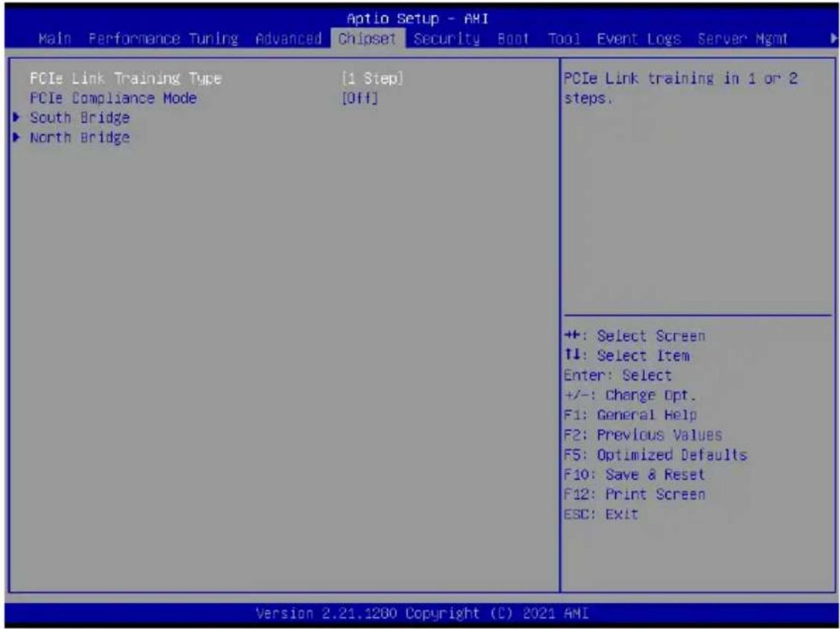Select PCIe Compliance Mode option
The height and width of the screenshot is (629, 840).
[x=113, y=98]
